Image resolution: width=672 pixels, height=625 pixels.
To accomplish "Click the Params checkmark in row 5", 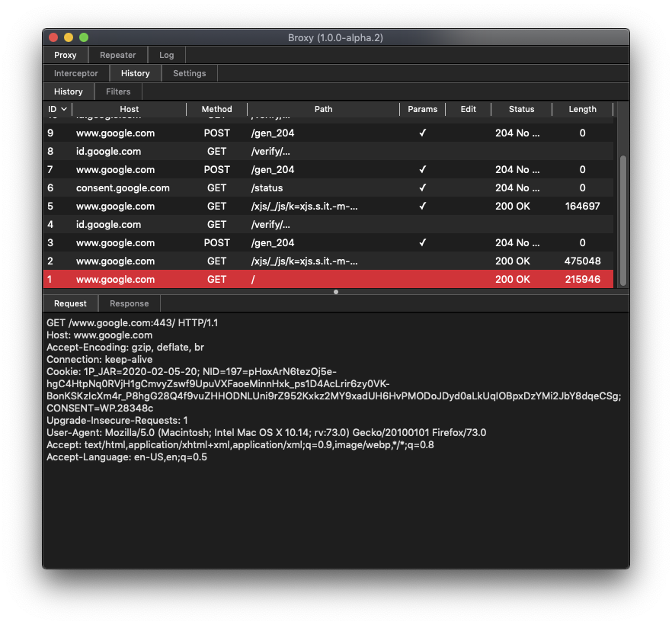I will click(x=423, y=207).
